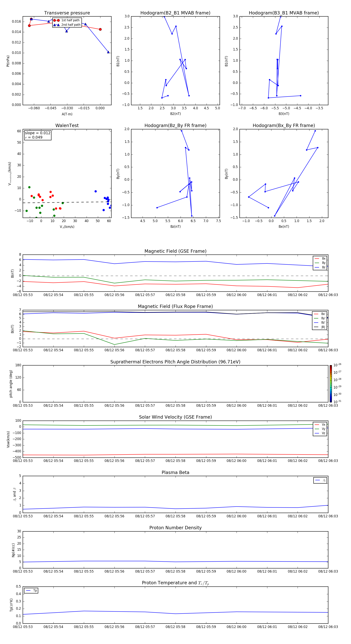Click the Vy legend entry in solar wind panel
The width and height of the screenshot is (351, 644).
coord(320,429)
